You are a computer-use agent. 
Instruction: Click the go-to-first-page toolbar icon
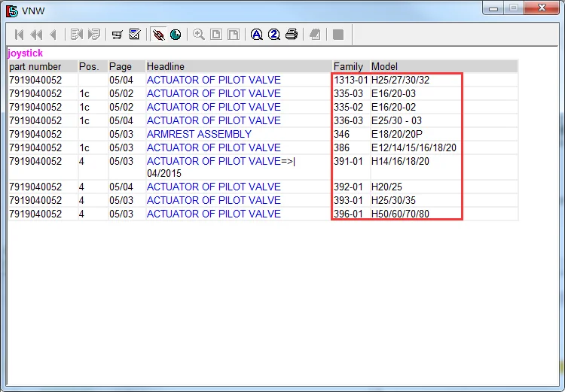pyautogui.click(x=19, y=35)
